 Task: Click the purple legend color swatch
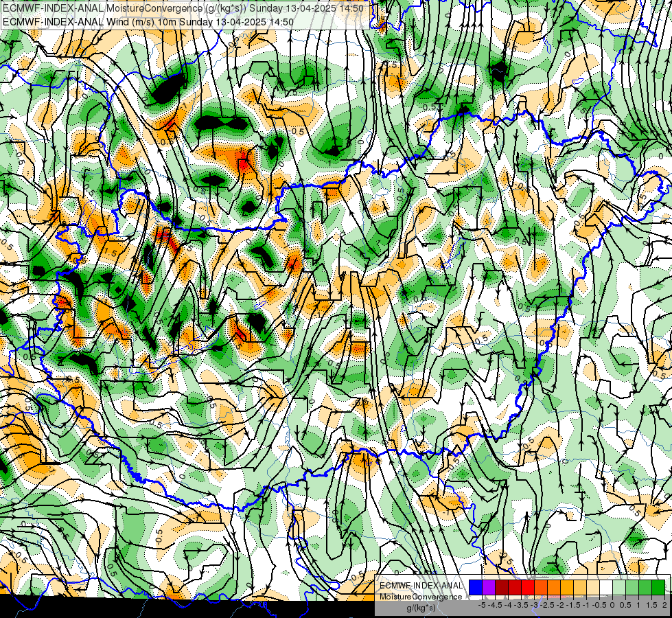coord(489,587)
